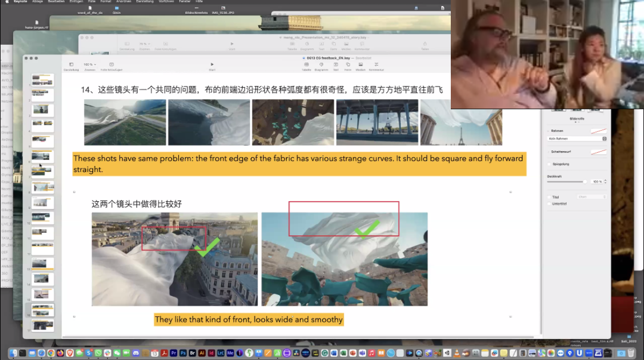Open the Ablage menu
644x360 pixels.
tap(38, 2)
